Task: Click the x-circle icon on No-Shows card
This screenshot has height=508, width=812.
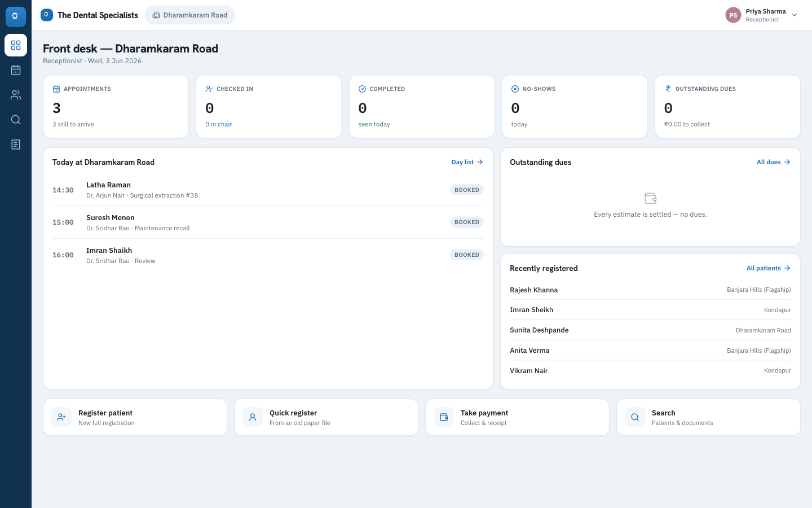Action: click(515, 89)
